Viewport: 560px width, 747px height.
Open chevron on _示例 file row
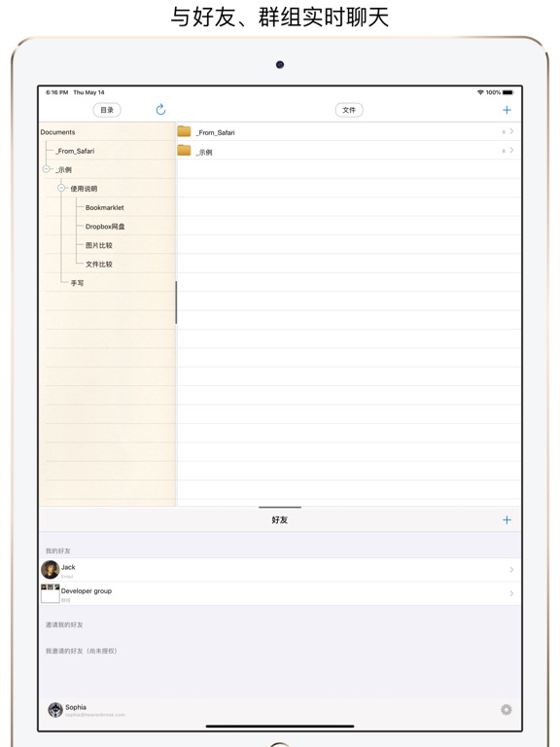point(511,151)
